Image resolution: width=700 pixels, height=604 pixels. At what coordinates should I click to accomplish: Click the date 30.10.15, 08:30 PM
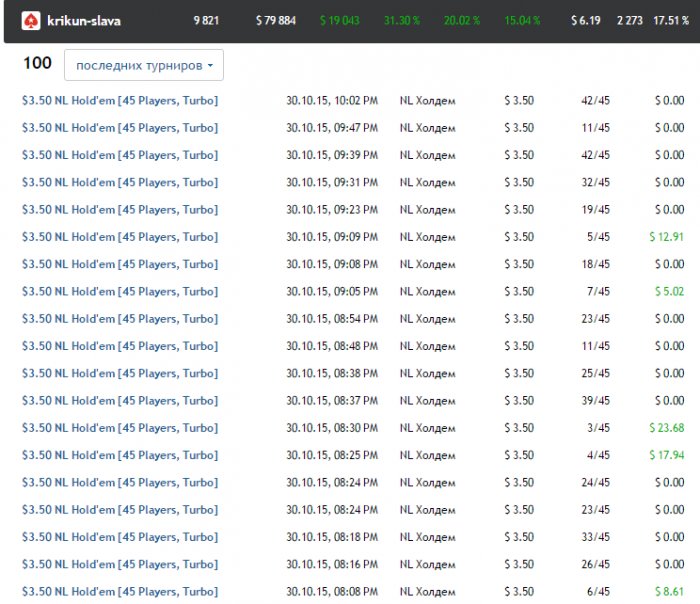tap(332, 428)
